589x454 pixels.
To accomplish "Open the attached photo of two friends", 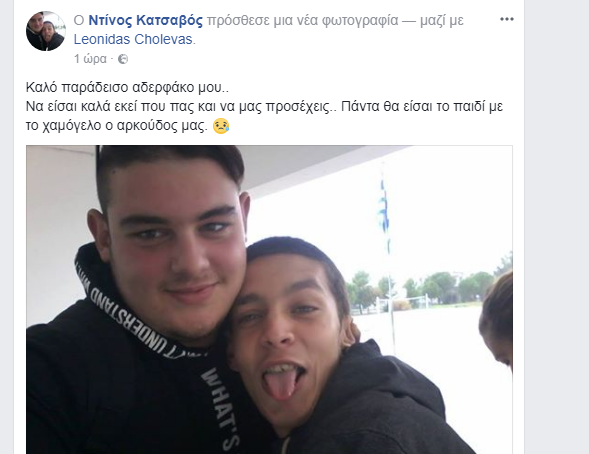I will point(269,300).
